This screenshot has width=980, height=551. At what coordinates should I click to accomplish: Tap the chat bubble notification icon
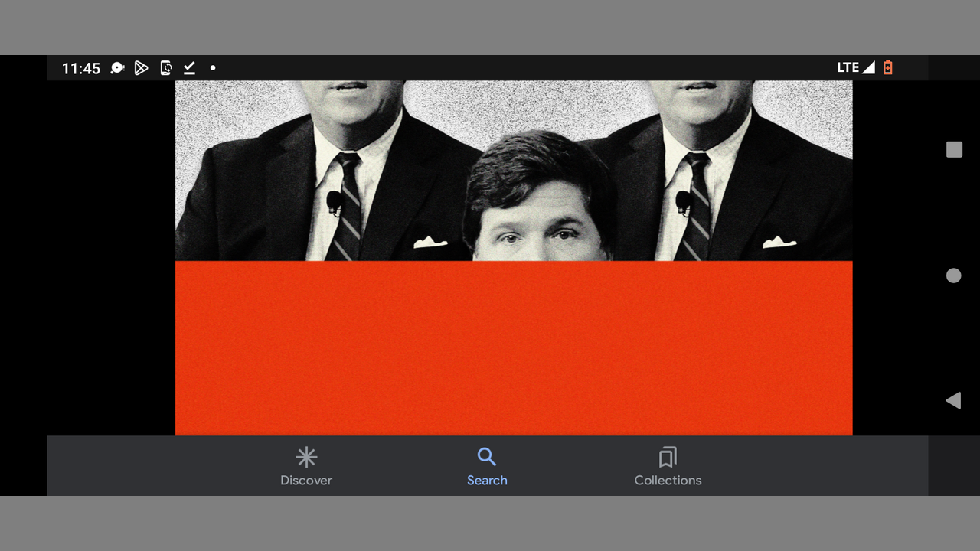(117, 68)
